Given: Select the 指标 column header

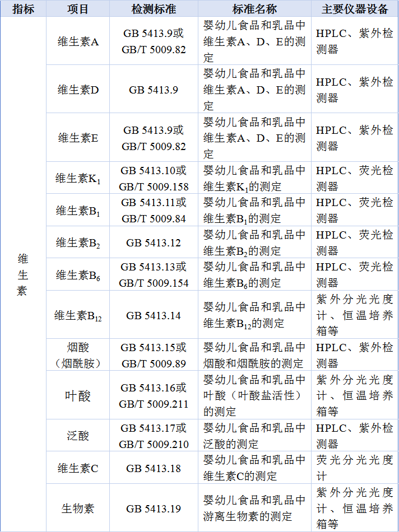Looking at the screenshot, I should (x=24, y=9).
